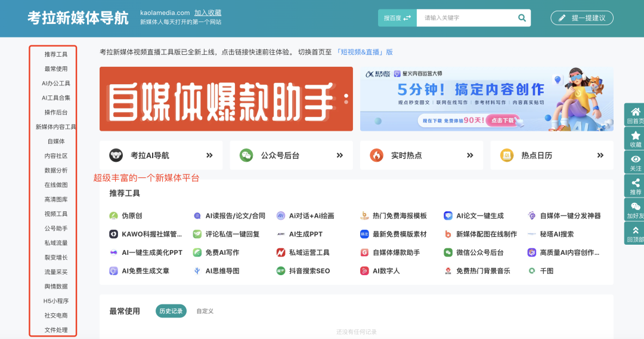Click the 热门免费海报模板 icon
The image size is (644, 339).
(x=364, y=215)
